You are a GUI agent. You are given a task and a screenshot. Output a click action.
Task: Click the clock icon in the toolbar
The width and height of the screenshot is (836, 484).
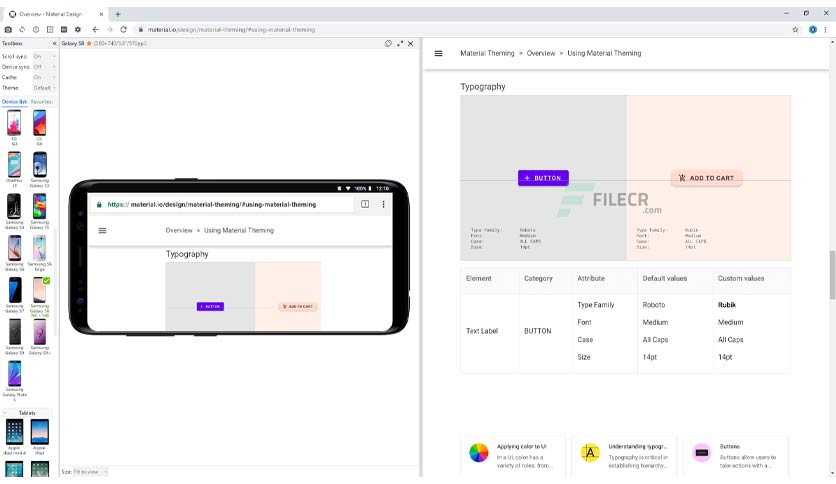point(36,30)
